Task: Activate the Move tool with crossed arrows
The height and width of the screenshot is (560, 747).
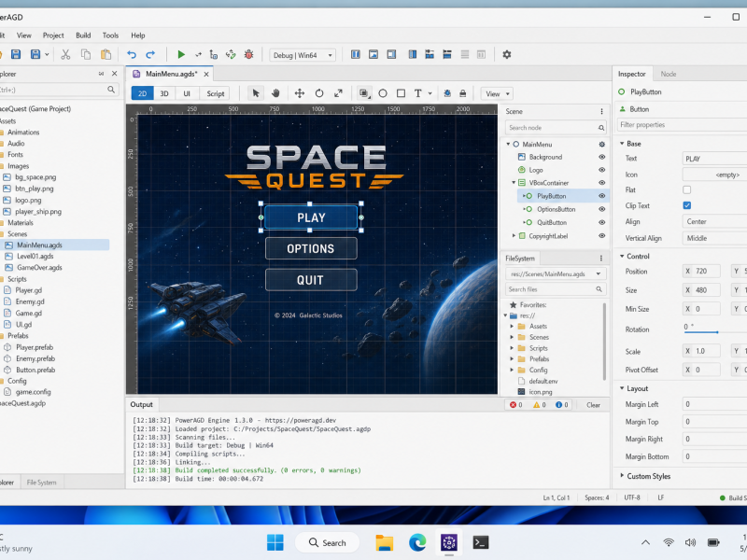Action: [300, 93]
